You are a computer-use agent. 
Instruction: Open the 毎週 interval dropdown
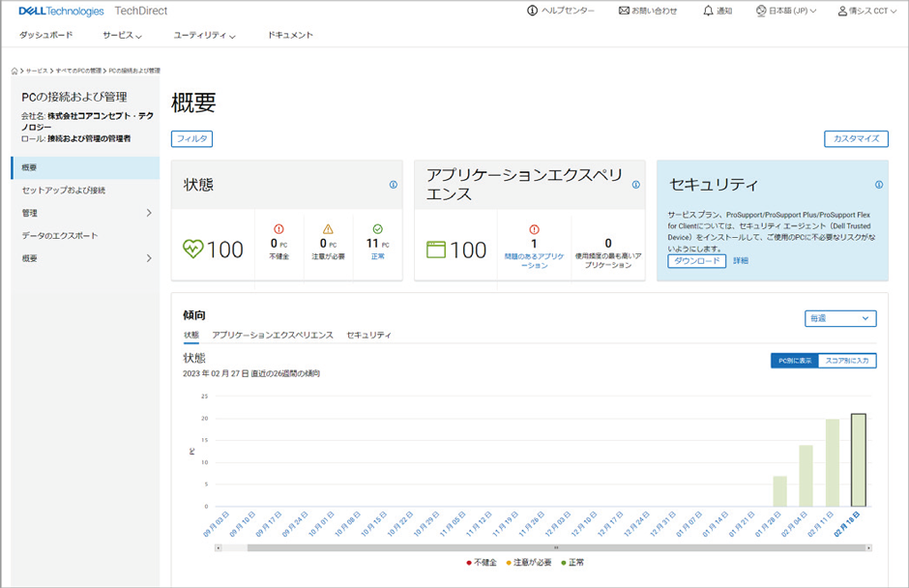coord(839,318)
